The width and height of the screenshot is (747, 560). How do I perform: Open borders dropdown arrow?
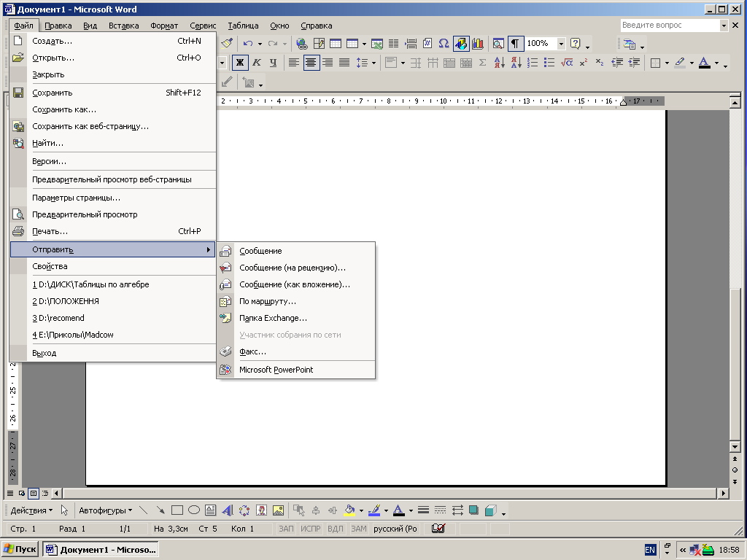coord(667,63)
